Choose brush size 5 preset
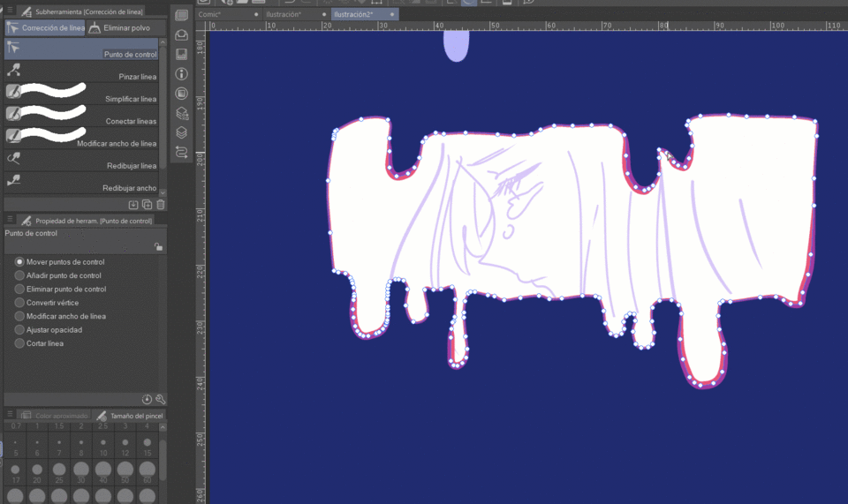The width and height of the screenshot is (848, 504). tap(15, 447)
